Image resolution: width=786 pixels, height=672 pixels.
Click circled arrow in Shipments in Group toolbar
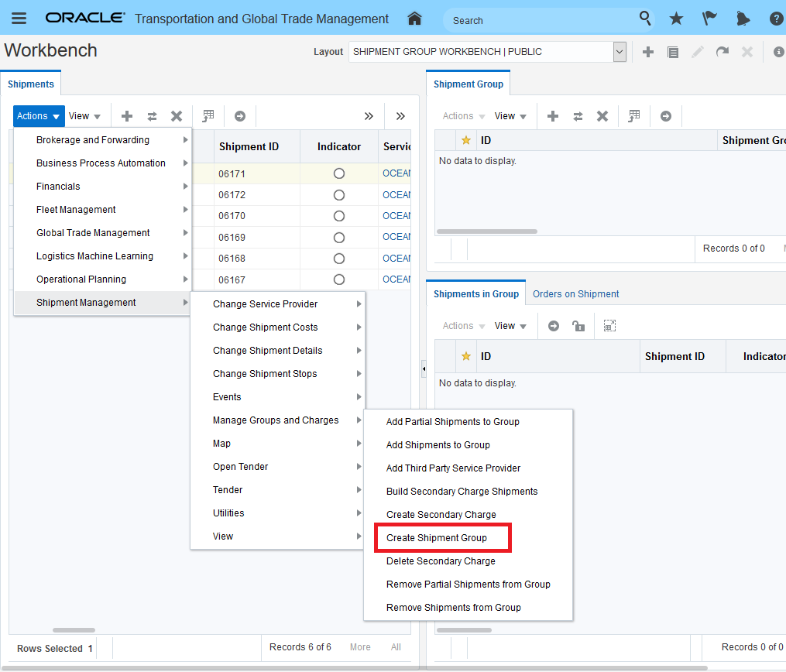554,326
